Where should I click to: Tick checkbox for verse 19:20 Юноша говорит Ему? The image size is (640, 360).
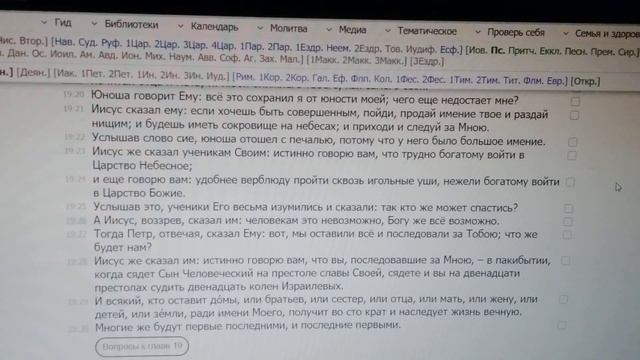(575, 101)
